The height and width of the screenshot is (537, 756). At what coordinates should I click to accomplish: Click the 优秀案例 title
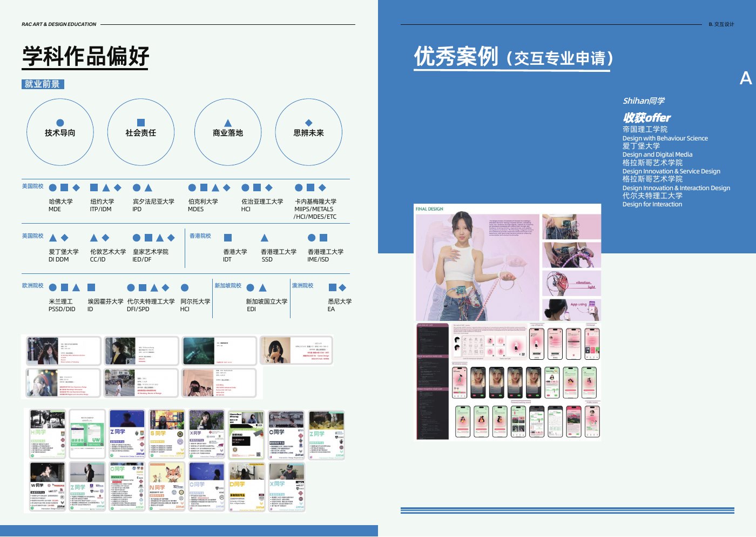[x=456, y=57]
